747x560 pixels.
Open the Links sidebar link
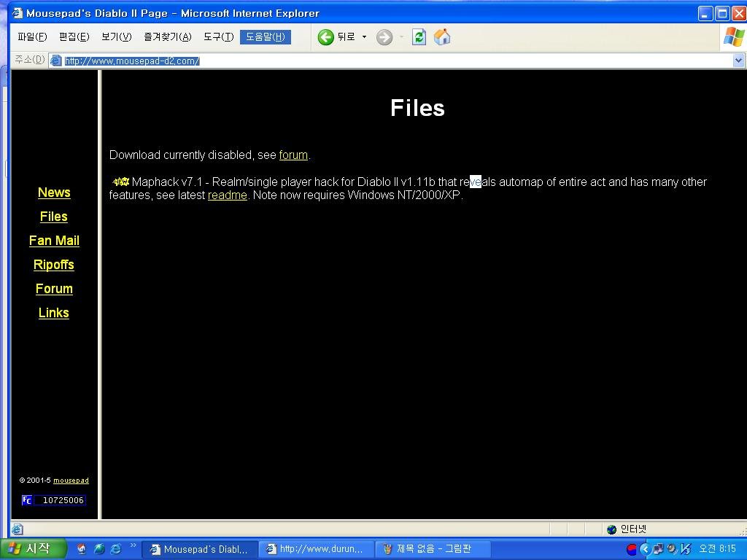point(54,313)
